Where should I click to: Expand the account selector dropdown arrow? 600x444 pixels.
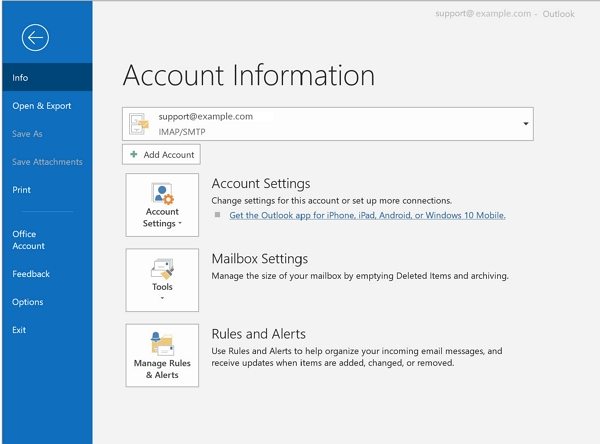[x=525, y=124]
